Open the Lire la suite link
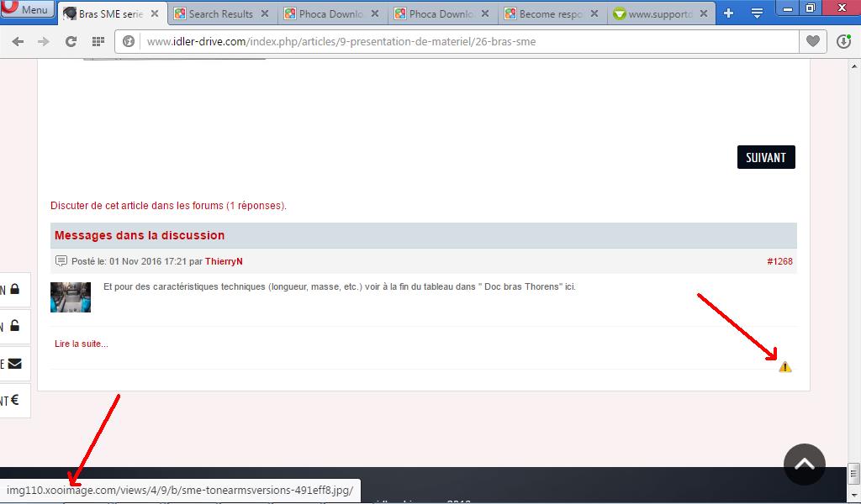The height and width of the screenshot is (504, 861). pyautogui.click(x=82, y=344)
